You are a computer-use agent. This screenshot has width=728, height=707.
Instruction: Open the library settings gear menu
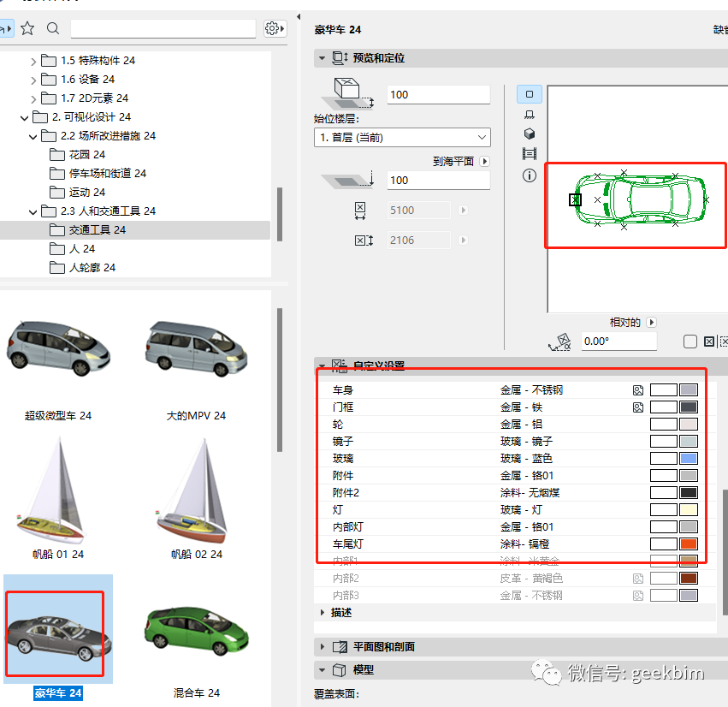[x=275, y=29]
